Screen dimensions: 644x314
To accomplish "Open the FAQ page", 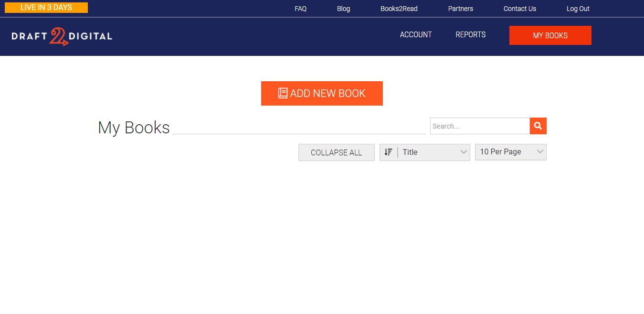I will (300, 8).
